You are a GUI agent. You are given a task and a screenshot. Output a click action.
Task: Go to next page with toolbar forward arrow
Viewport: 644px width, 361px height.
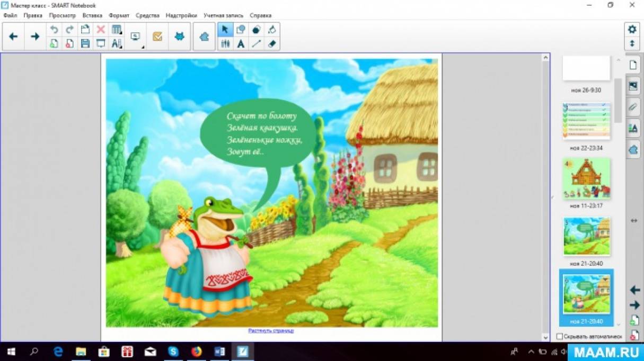pos(35,37)
